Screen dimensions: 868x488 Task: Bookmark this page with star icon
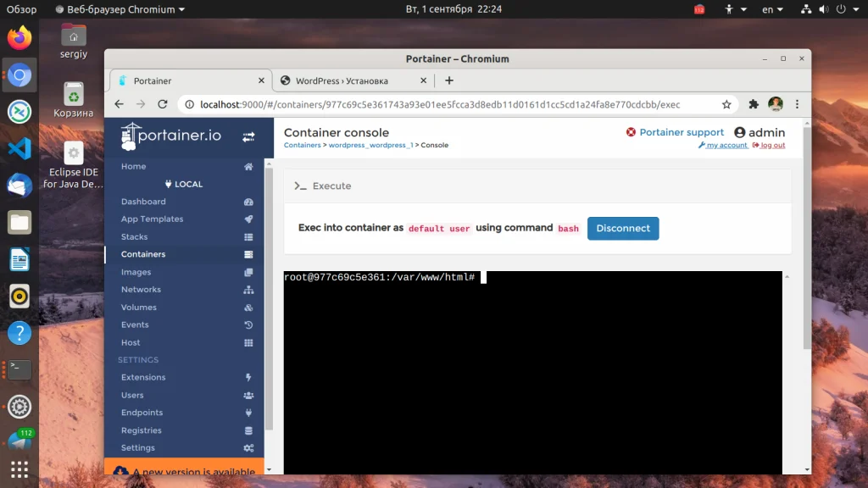point(726,104)
